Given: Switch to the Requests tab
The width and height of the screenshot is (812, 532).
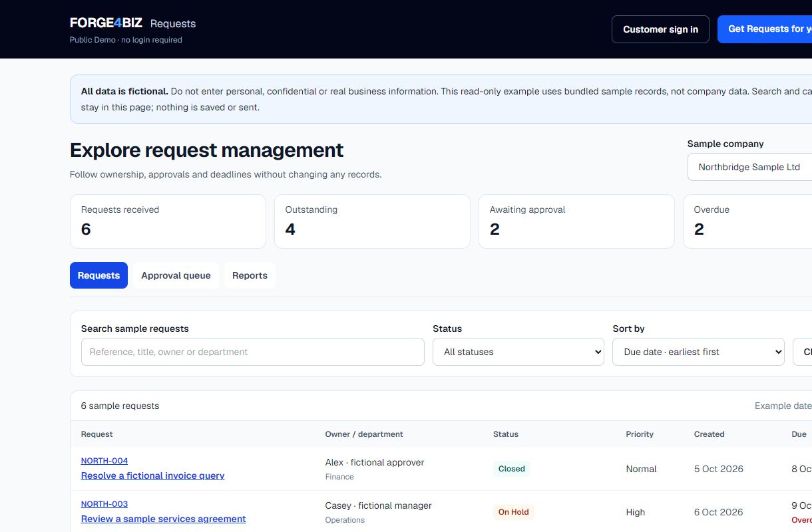Looking at the screenshot, I should coord(99,275).
